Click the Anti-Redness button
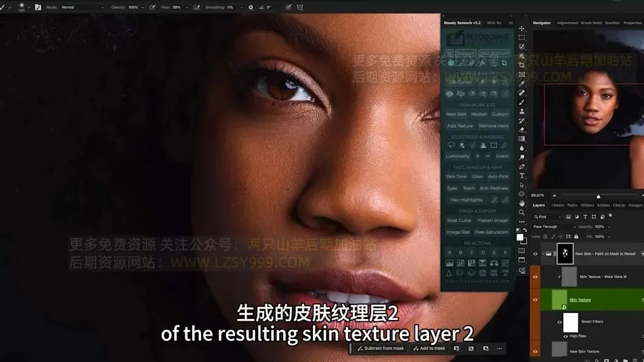Image resolution: width=644 pixels, height=362 pixels. pos(494,188)
